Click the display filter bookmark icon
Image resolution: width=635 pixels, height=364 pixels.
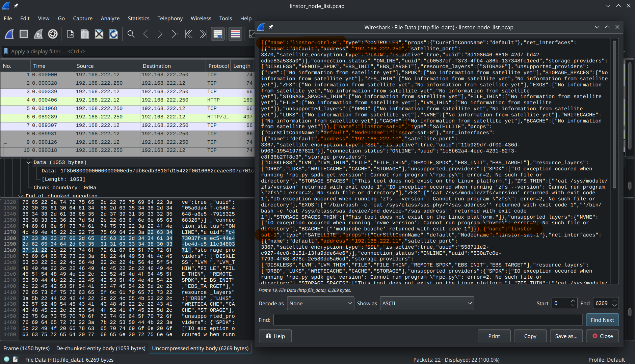pyautogui.click(x=6, y=51)
